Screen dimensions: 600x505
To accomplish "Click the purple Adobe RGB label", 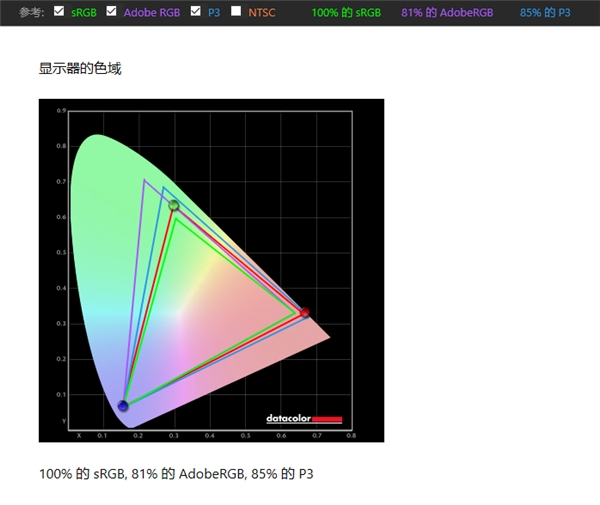I will coord(152,13).
